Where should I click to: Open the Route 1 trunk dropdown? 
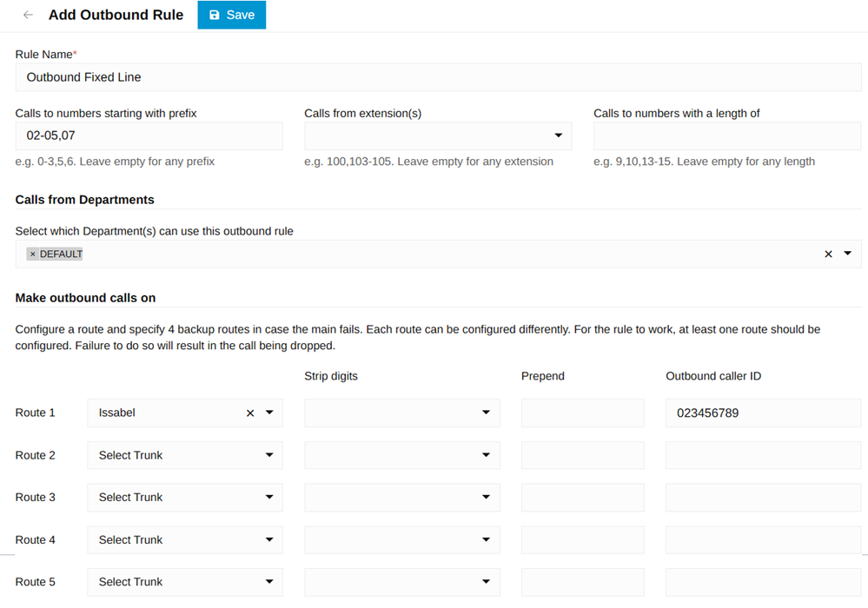[x=269, y=413]
